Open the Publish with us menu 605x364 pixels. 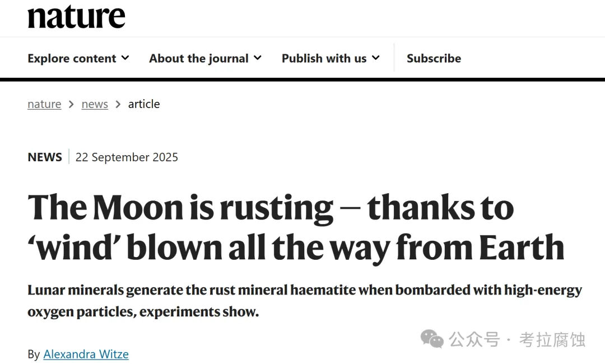pyautogui.click(x=324, y=58)
